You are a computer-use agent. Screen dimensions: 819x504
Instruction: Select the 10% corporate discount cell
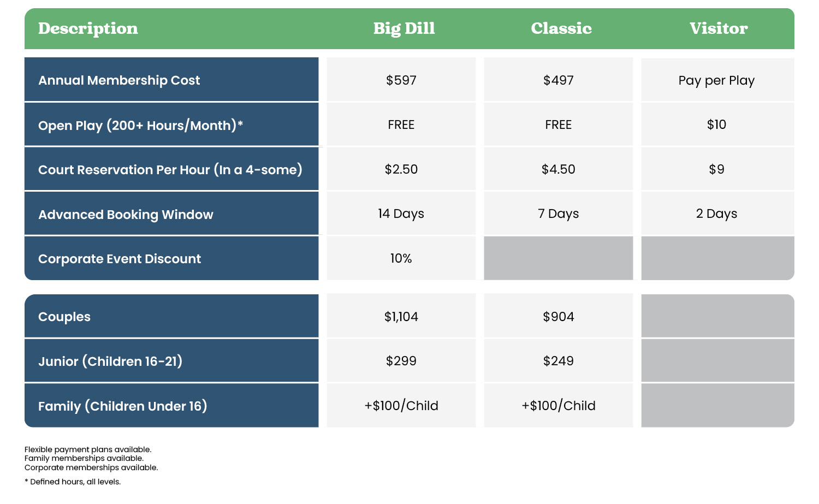tap(401, 258)
